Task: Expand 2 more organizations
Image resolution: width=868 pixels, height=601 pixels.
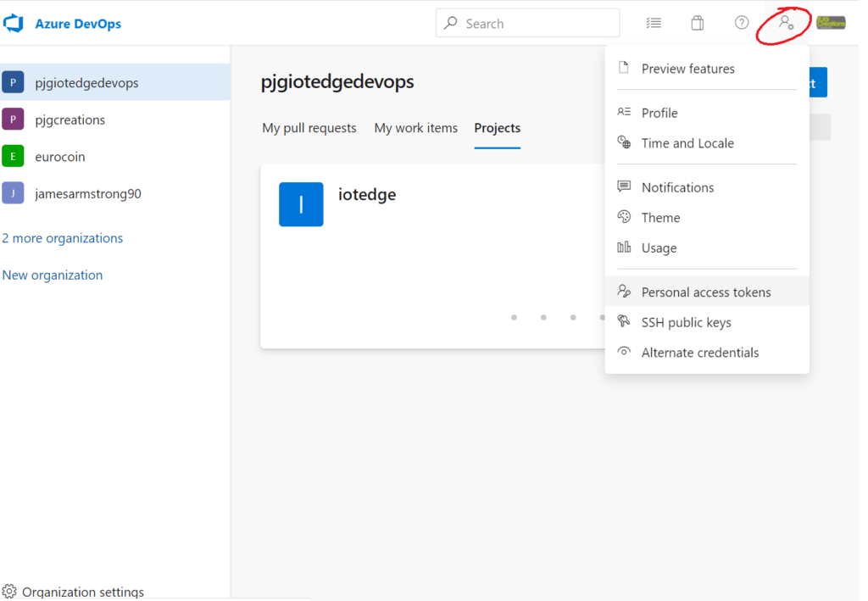Action: 63,238
